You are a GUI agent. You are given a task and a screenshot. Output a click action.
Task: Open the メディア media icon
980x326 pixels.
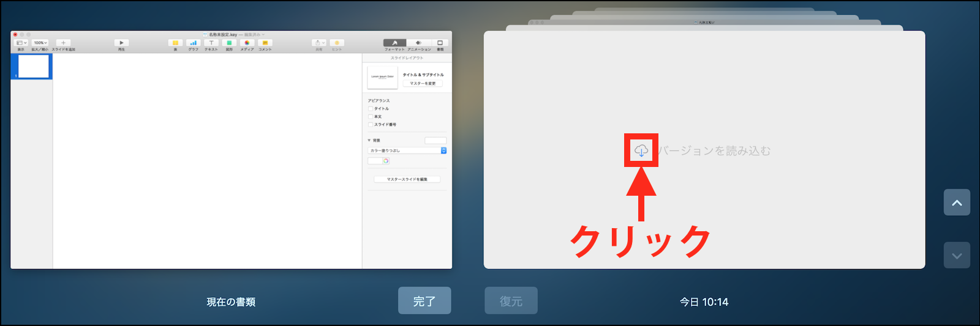pyautogui.click(x=247, y=43)
